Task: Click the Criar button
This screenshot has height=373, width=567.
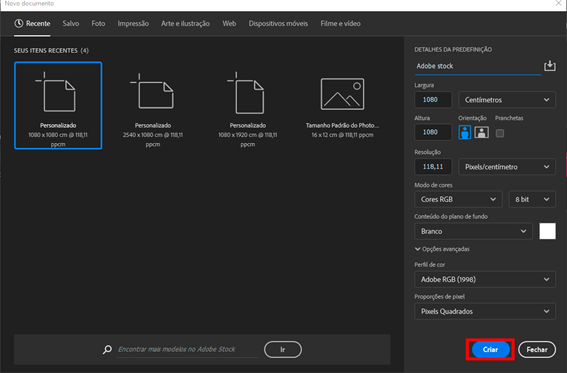Action: (x=490, y=350)
